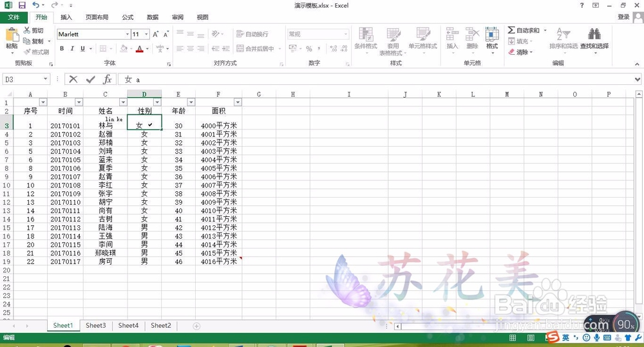644x347 pixels.
Task: Click the Copy (复制) icon
Action: pos(26,41)
